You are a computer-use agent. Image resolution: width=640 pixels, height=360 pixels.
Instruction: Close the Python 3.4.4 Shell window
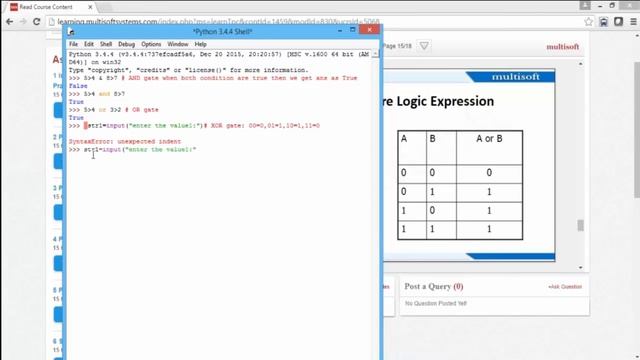369,29
